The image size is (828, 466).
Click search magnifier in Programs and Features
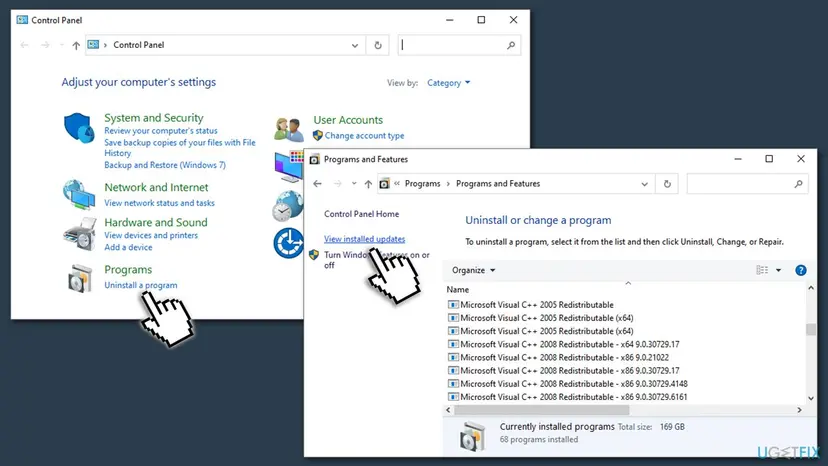(798, 184)
